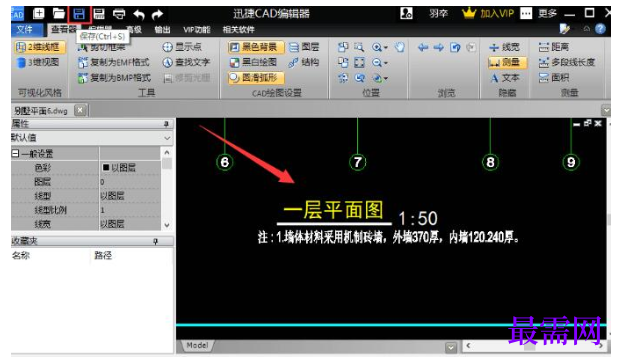Viewport: 620px width, 362px height.
Task: Select the pan hand tool
Action: (400, 47)
